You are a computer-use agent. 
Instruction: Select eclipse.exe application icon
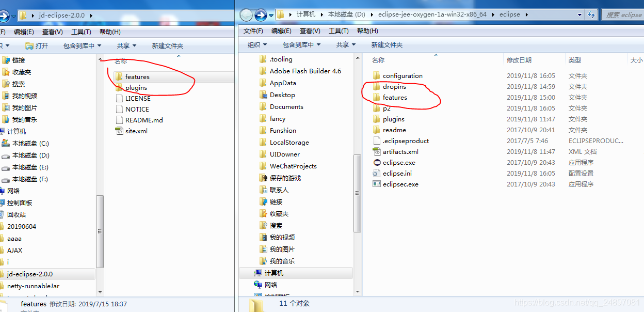(x=376, y=163)
